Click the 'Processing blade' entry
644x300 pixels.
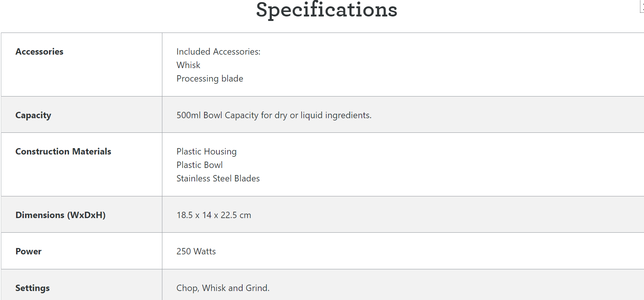click(210, 79)
